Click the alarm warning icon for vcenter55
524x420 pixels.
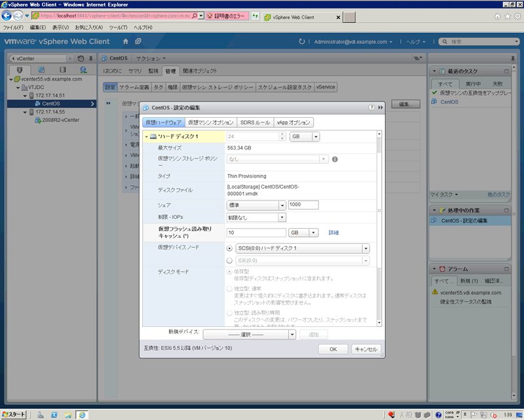(435, 292)
